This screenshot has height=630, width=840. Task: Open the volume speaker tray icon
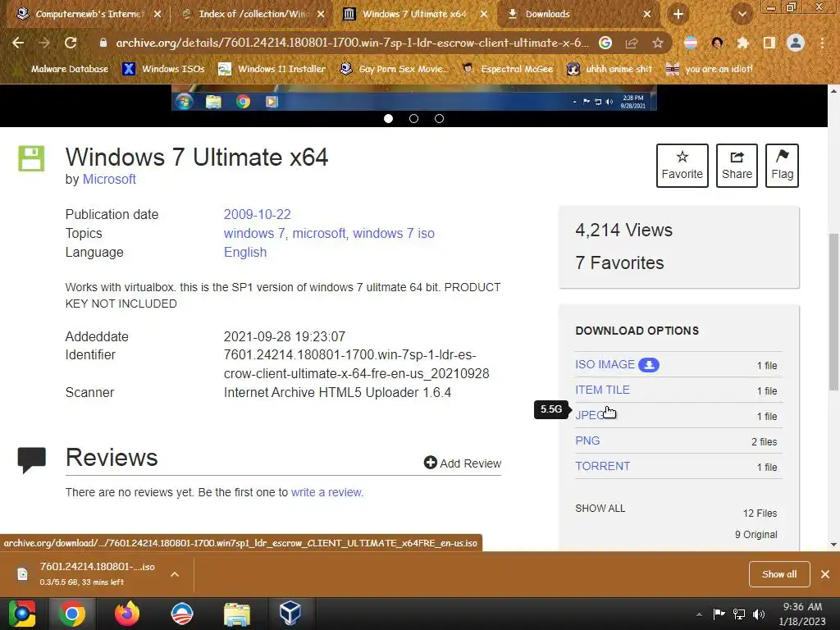click(x=759, y=614)
